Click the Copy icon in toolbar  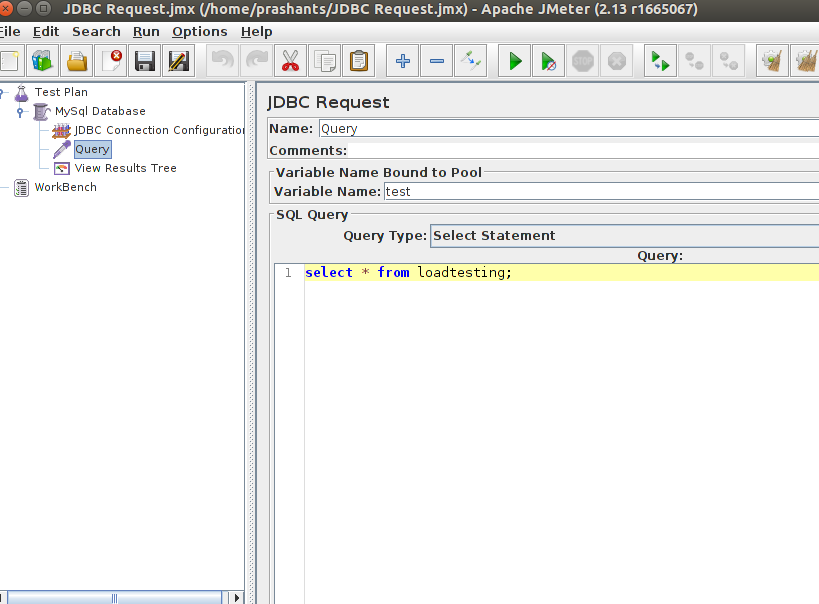point(325,61)
